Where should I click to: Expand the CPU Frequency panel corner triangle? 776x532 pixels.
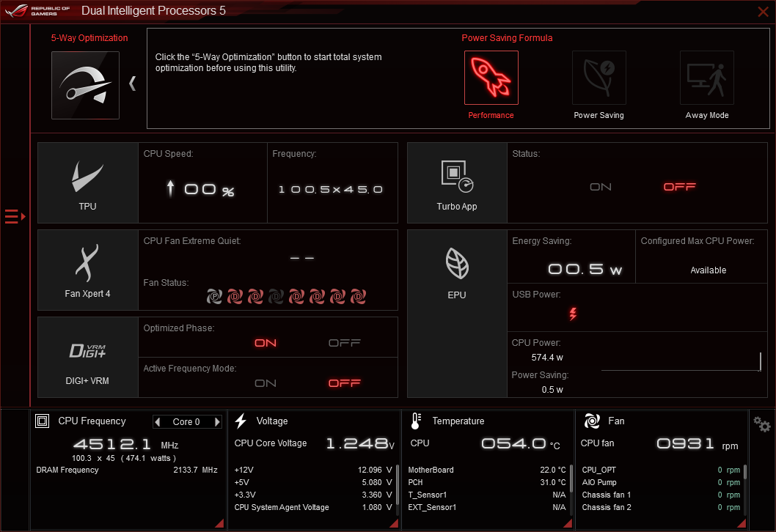click(x=220, y=524)
